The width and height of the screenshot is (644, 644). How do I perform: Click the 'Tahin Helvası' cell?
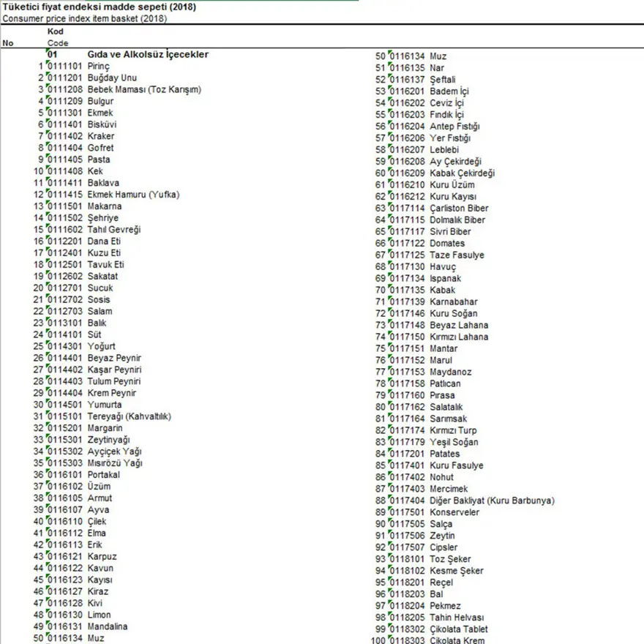[x=457, y=618]
